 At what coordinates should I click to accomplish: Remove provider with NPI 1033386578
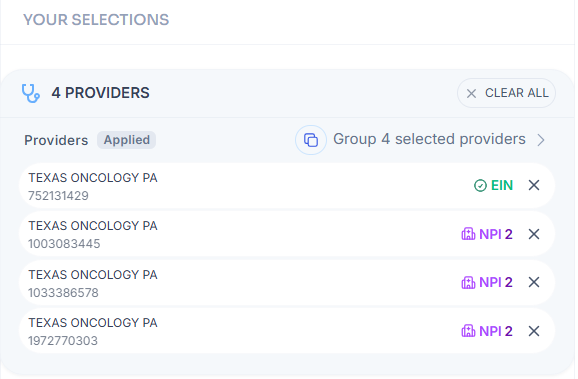click(x=534, y=282)
